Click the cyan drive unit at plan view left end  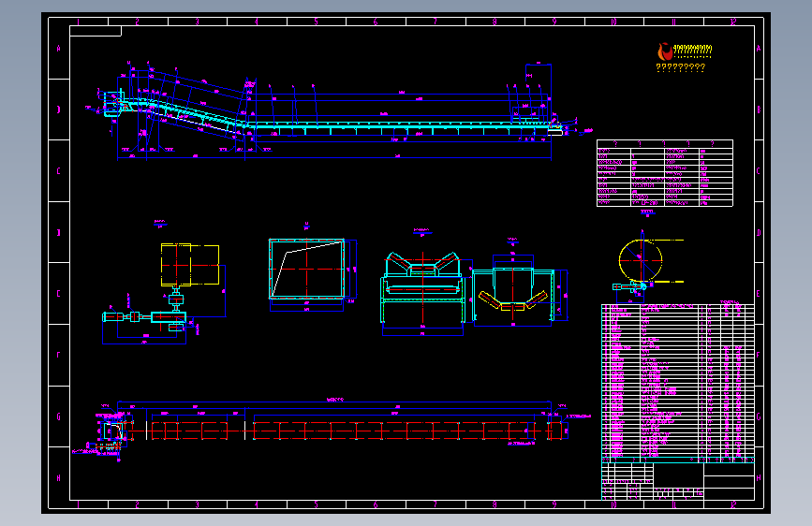113,431
